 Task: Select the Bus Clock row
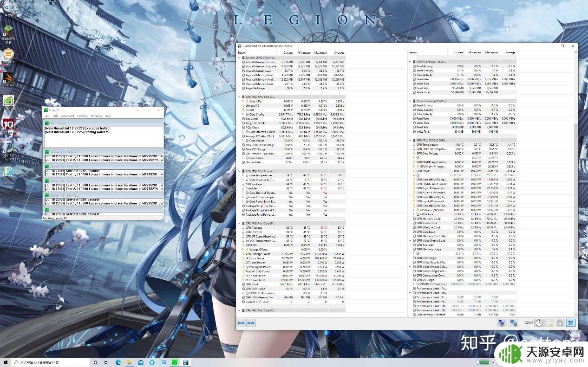[291, 119]
